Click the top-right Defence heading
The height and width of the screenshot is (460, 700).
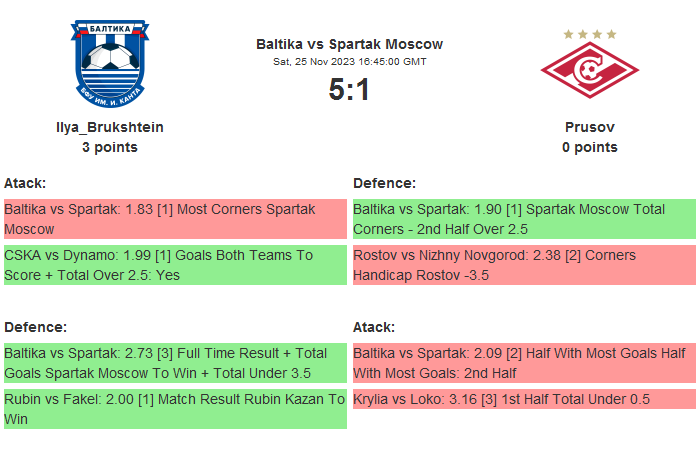(x=385, y=183)
